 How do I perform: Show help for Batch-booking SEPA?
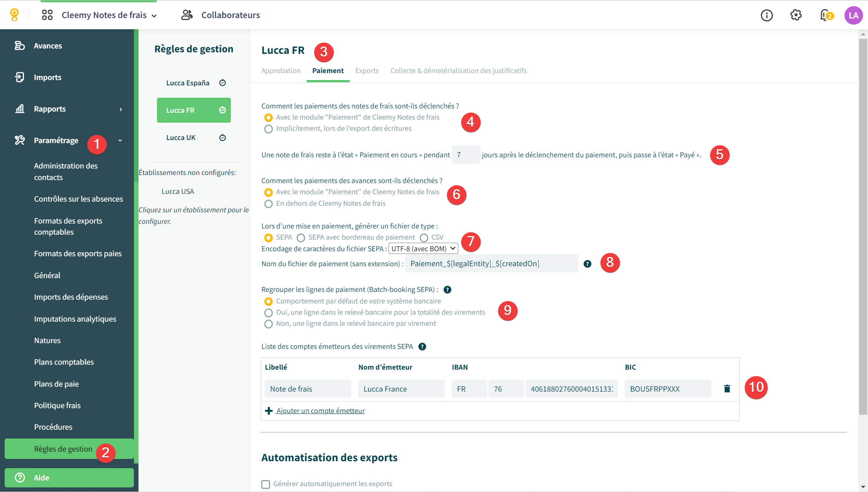(x=447, y=290)
